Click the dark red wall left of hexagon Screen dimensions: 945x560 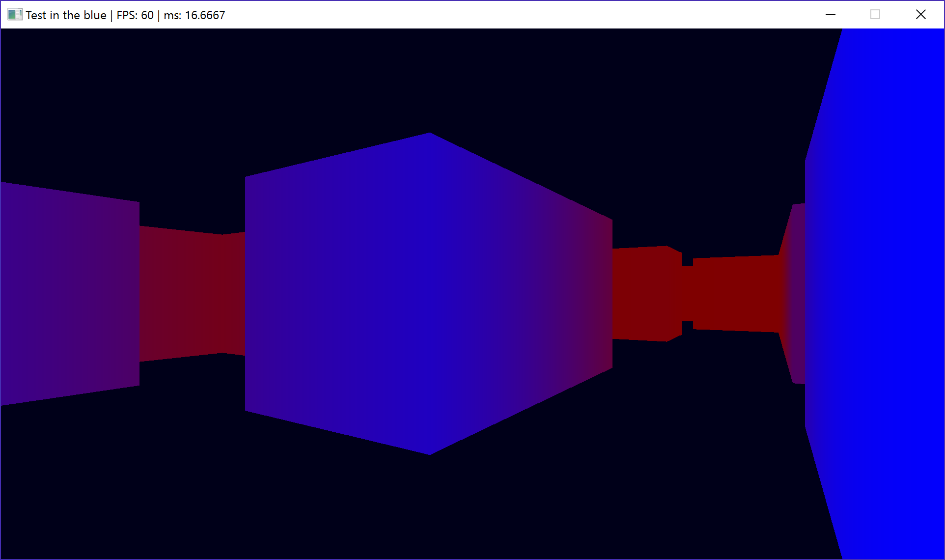click(x=192, y=294)
